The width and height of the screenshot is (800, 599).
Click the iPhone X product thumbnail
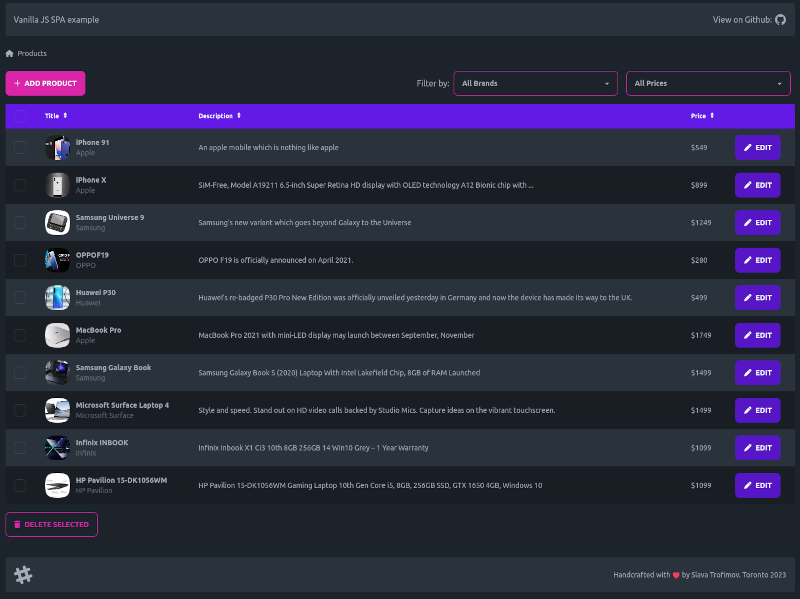57,185
